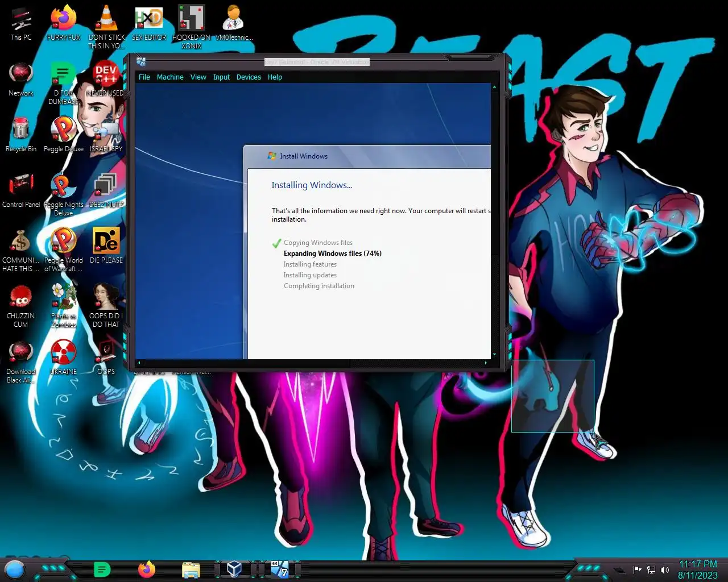
Task: Click the 'Installing features' step
Action: (x=310, y=264)
